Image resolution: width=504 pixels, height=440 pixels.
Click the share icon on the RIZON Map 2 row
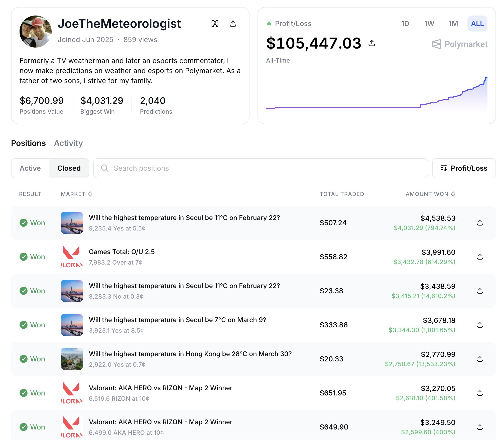pyautogui.click(x=480, y=393)
